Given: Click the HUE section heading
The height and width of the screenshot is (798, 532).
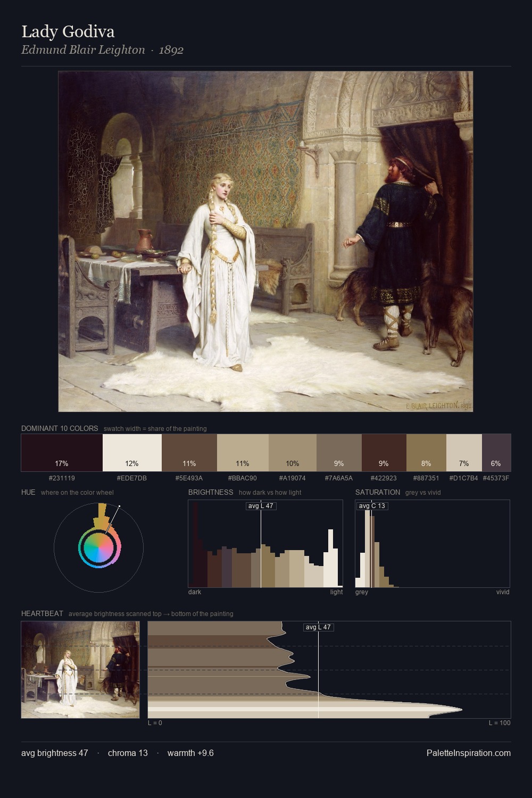Looking at the screenshot, I should (28, 492).
